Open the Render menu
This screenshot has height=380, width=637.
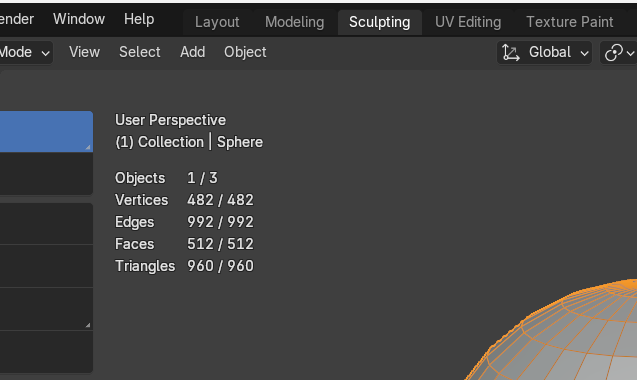pyautogui.click(x=16, y=19)
